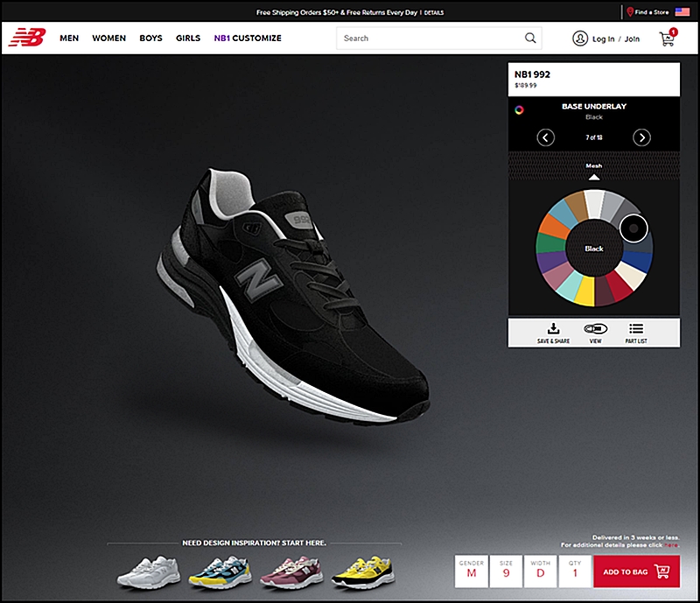The width and height of the screenshot is (700, 603).
Task: Select the tan brown color wheel segment
Action: pos(577,207)
